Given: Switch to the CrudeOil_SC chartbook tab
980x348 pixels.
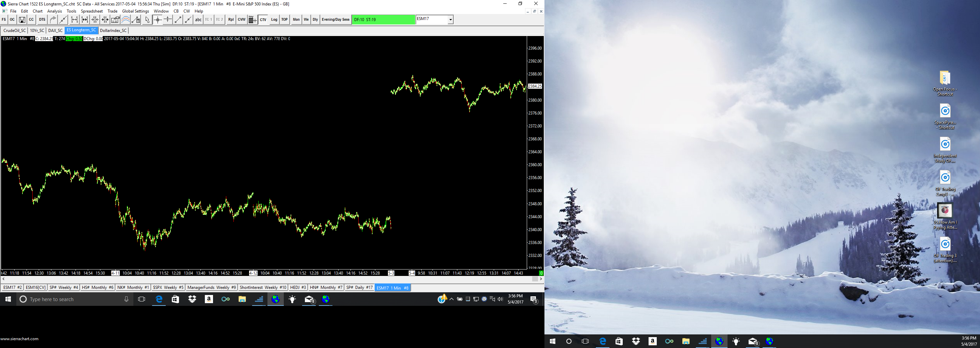Looking at the screenshot, I should [x=14, y=30].
